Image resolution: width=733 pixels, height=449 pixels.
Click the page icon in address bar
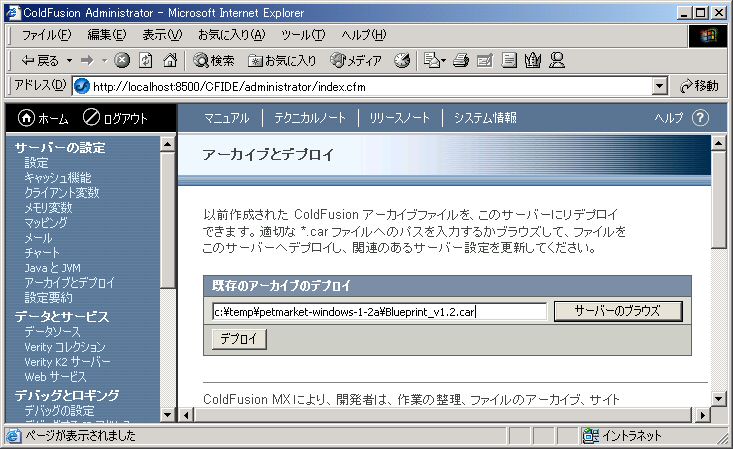pyautogui.click(x=82, y=87)
